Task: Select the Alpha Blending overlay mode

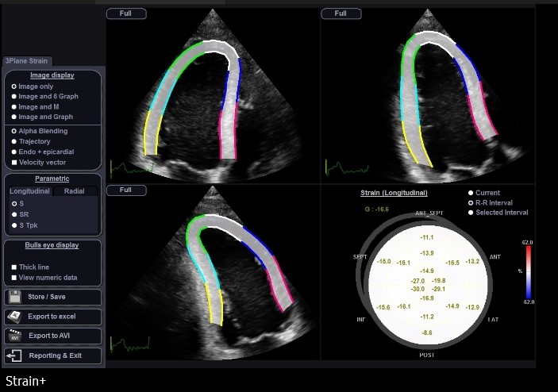Action: (13, 131)
